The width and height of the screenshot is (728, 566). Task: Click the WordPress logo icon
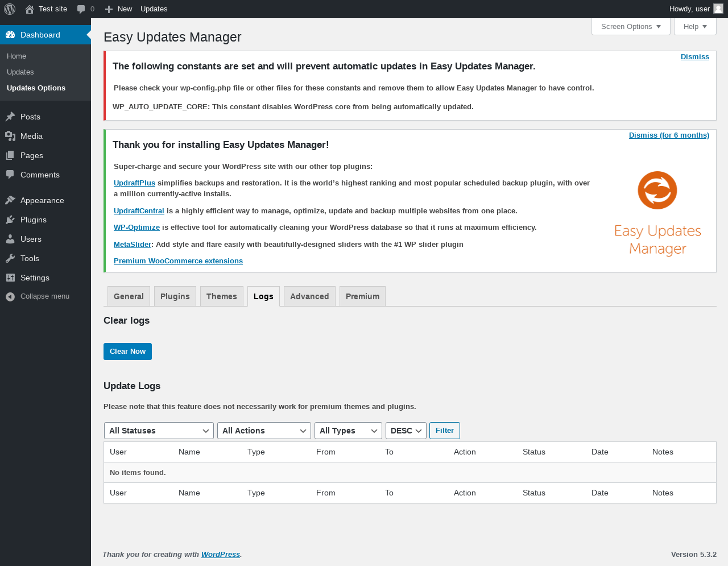point(10,9)
